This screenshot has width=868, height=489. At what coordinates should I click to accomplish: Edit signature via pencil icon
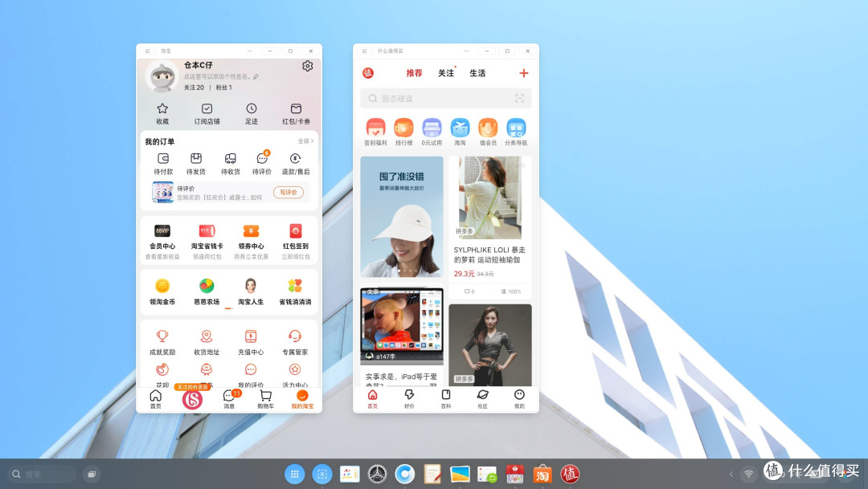pos(256,76)
